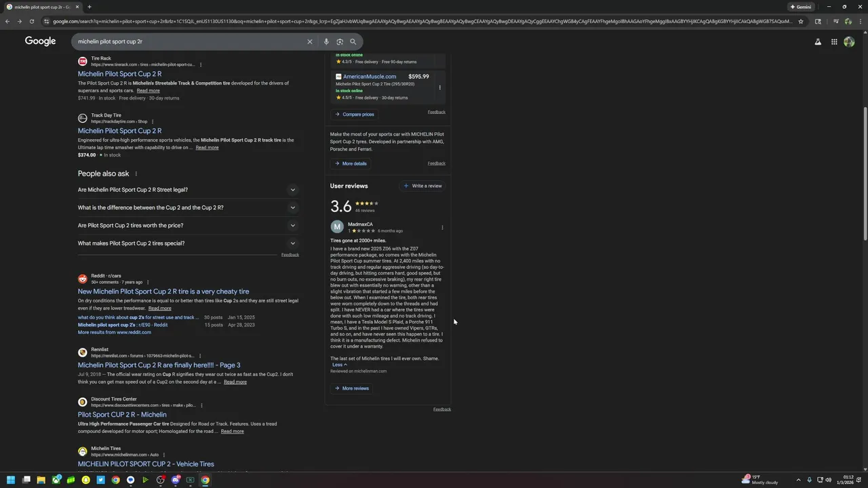
Task: Click the 3.6 stars, 46 reviews rating
Action: [x=354, y=206]
